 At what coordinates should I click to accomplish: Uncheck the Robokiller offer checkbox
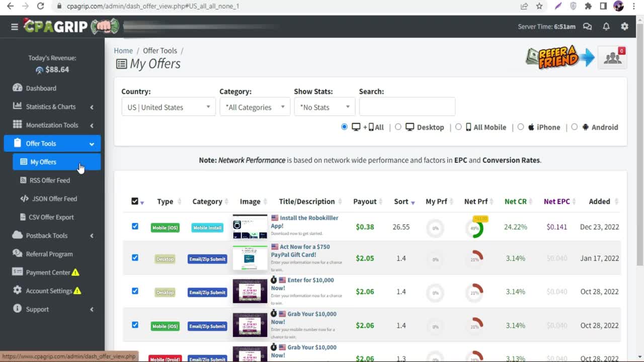click(135, 226)
